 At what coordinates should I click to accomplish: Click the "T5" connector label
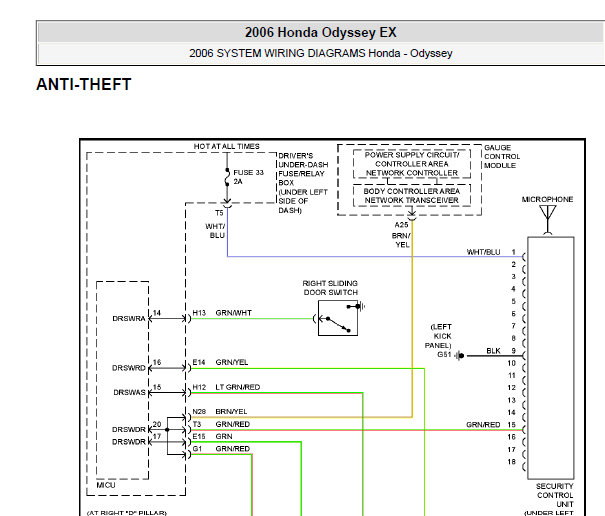coord(219,213)
